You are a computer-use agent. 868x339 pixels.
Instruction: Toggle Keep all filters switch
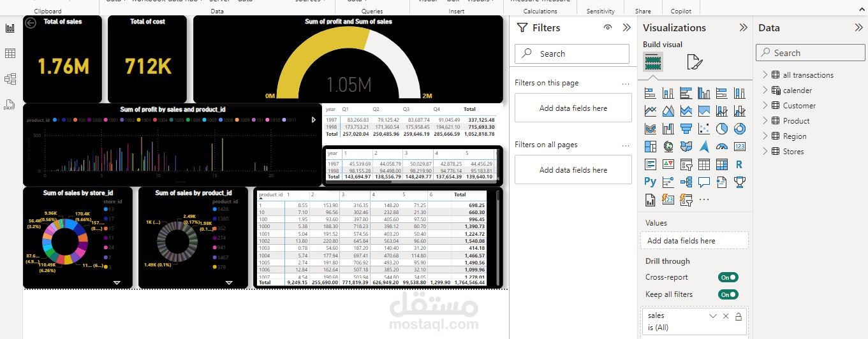(x=728, y=294)
